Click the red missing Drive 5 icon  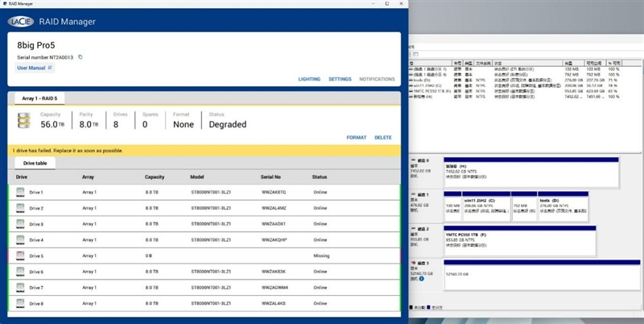coord(20,255)
